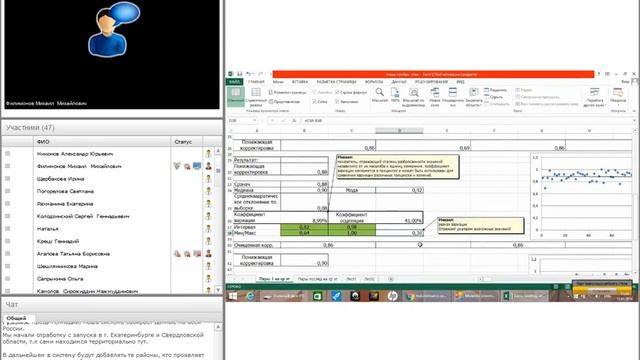Open Internet Explorer from the taskbar
The height and width of the screenshot is (360, 640).
250,296
